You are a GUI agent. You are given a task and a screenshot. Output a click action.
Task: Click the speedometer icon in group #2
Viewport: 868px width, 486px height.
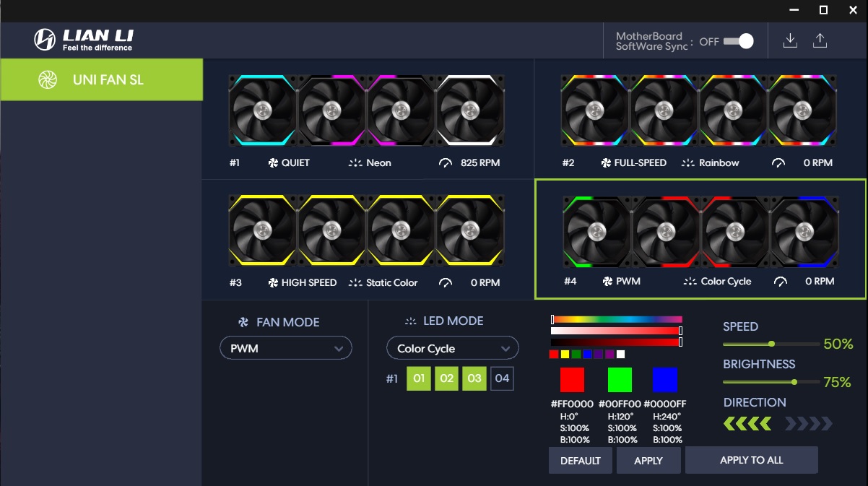(778, 163)
